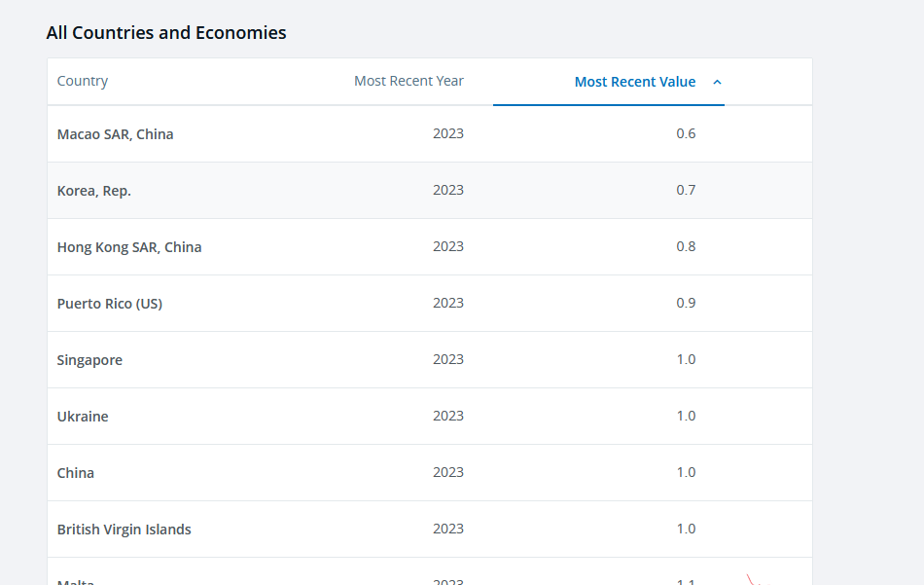This screenshot has height=585, width=924.
Task: Open Macao SAR, China country link
Action: coord(115,134)
